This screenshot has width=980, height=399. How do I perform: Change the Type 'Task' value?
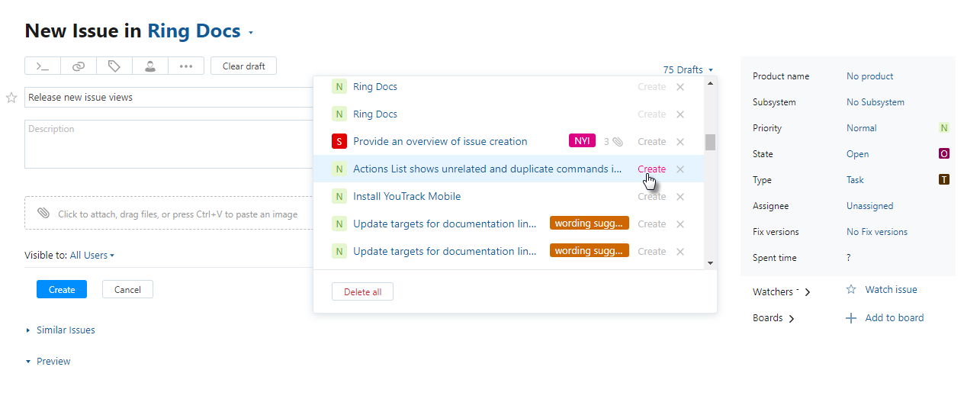855,180
